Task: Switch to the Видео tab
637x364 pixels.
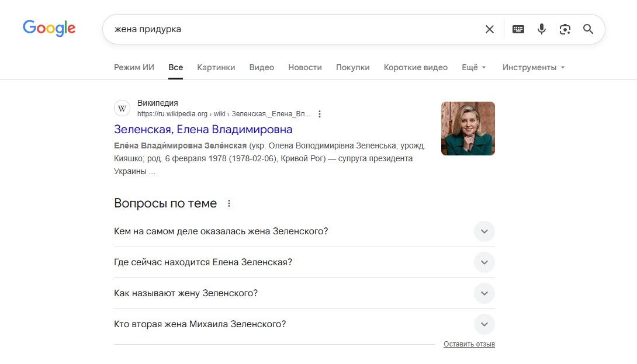Action: pyautogui.click(x=262, y=67)
